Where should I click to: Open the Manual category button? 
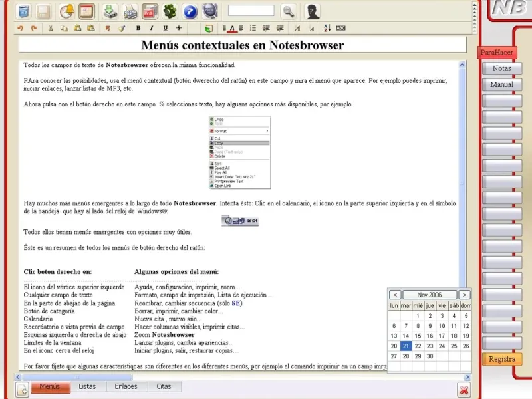click(x=501, y=84)
